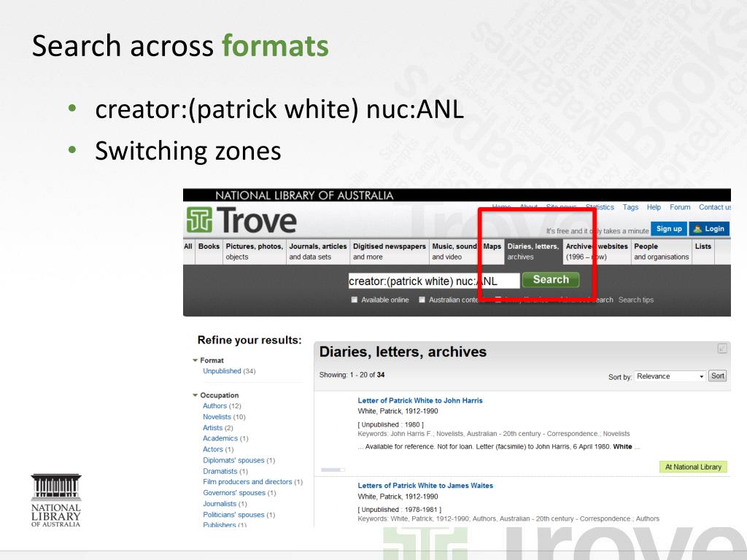Open Journals, articles and data sets tab

click(x=318, y=252)
